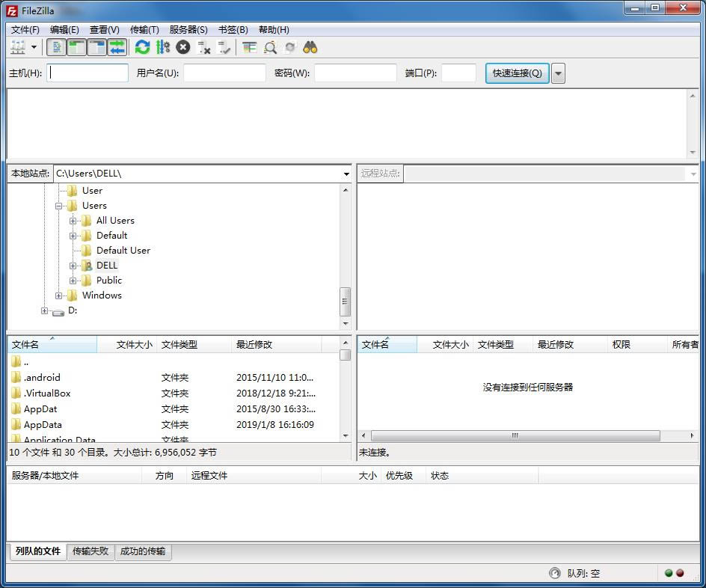Viewport: 706px width, 588px height.
Task: Select the parent directory '..' entry
Action: [x=26, y=361]
